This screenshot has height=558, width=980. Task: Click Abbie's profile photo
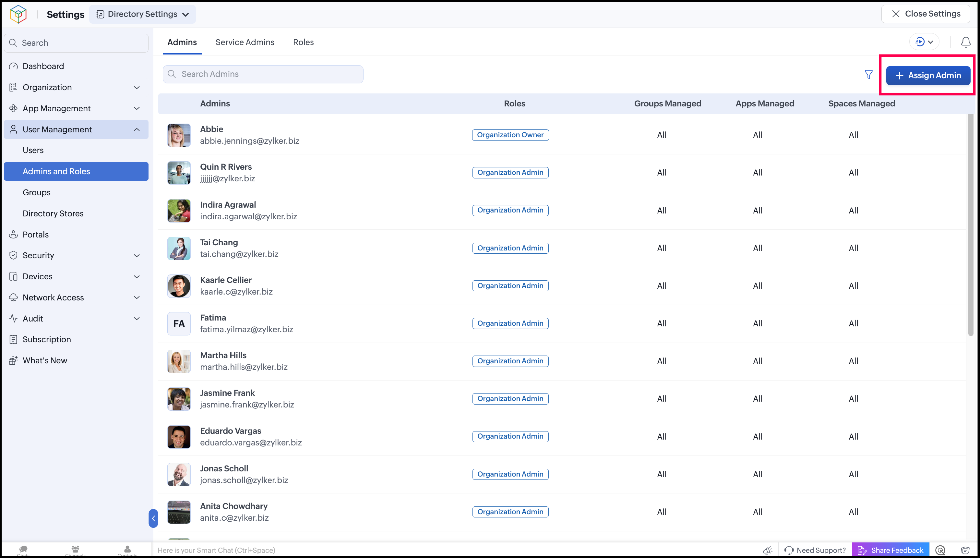pyautogui.click(x=179, y=135)
